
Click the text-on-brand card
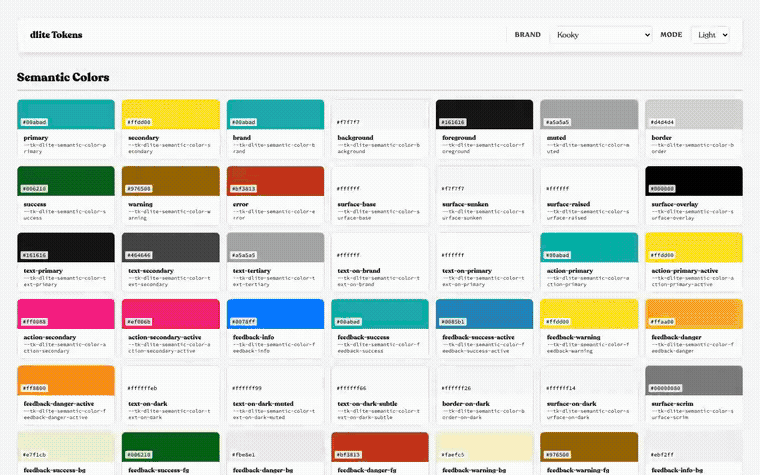tap(380, 262)
